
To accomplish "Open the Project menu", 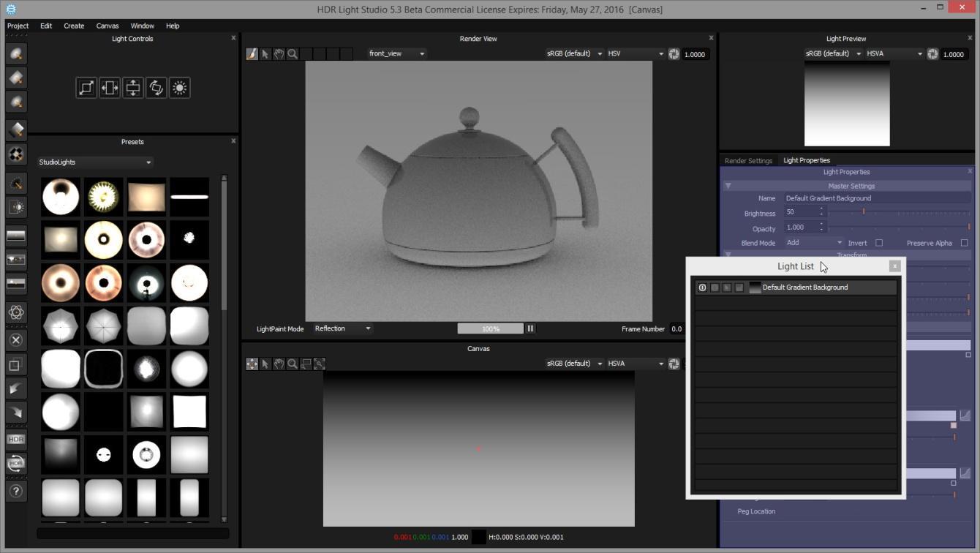I will pyautogui.click(x=18, y=26).
